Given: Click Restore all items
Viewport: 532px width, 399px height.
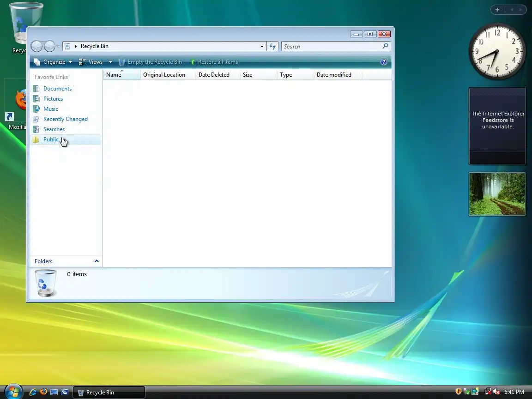Looking at the screenshot, I should [x=214, y=62].
